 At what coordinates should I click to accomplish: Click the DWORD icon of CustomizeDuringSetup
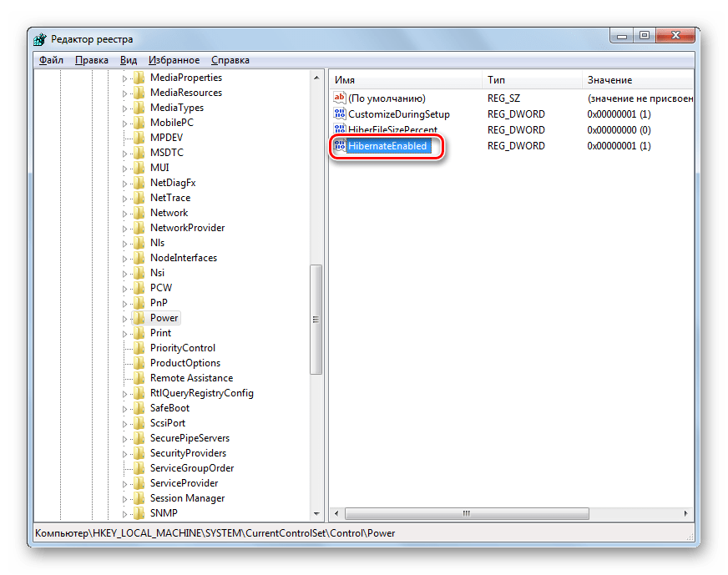click(x=340, y=113)
